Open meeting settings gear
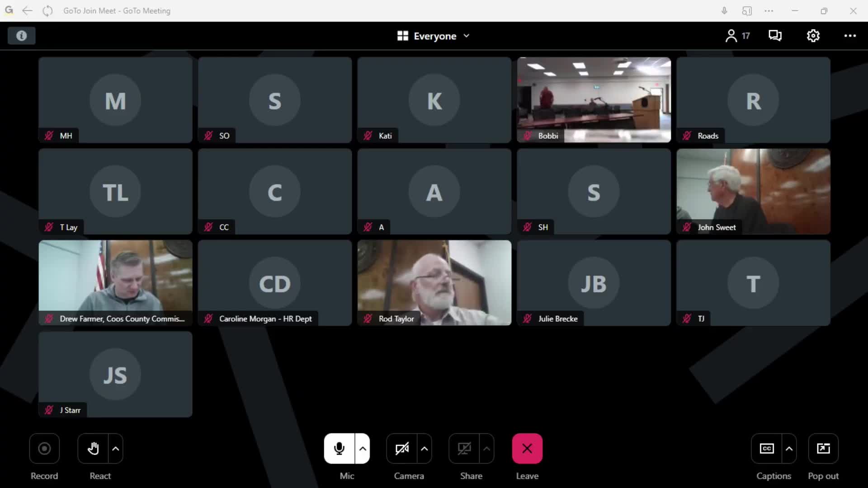 point(813,36)
